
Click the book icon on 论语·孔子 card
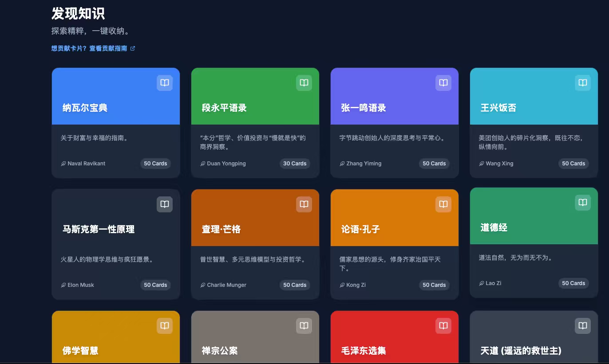pos(443,204)
